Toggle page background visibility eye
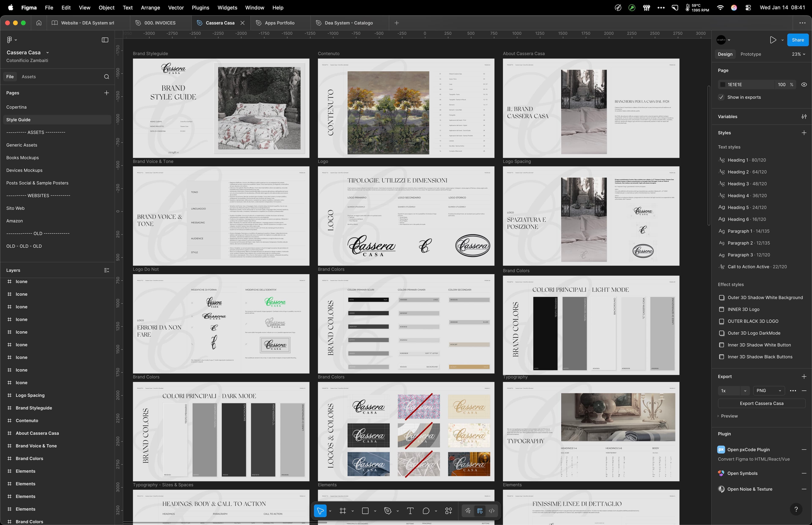Viewport: 812px width, 525px height. 804,85
